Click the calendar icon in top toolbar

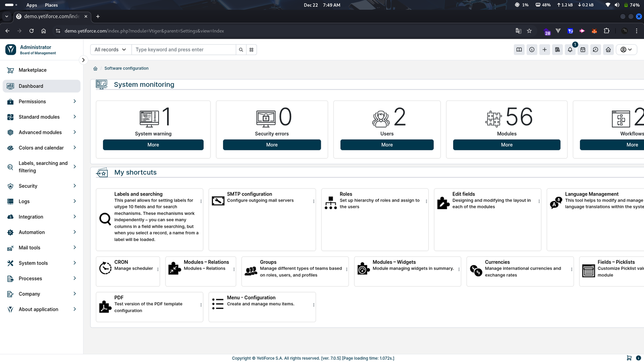pyautogui.click(x=583, y=50)
